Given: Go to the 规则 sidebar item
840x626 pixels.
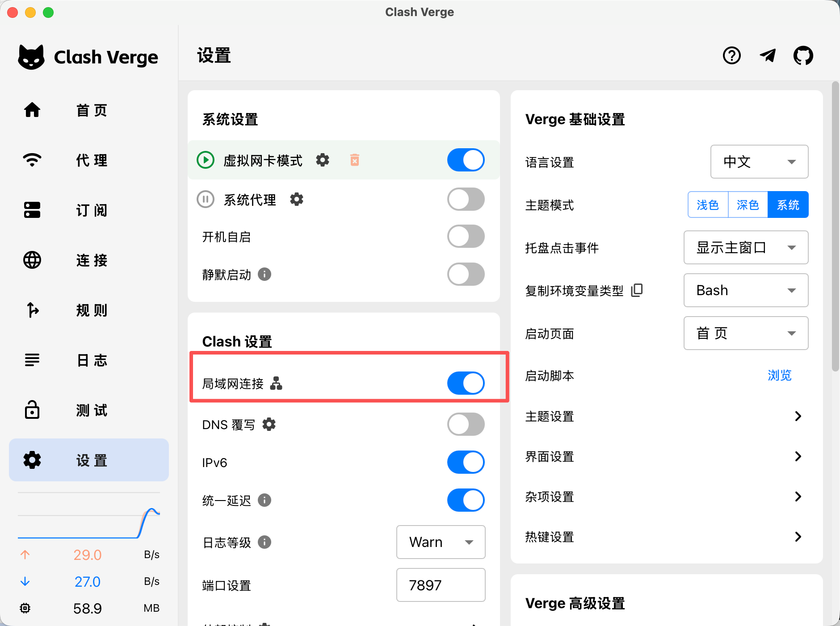Looking at the screenshot, I should click(x=89, y=310).
